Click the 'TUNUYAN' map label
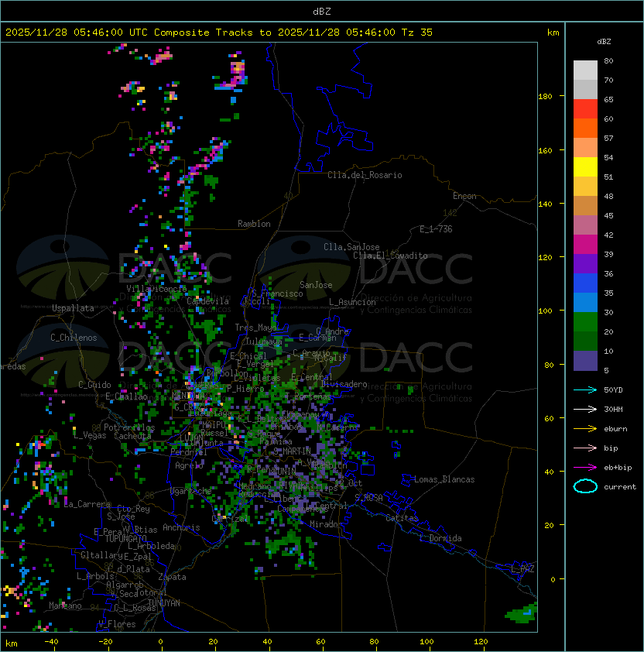The width and height of the screenshot is (644, 652). (x=164, y=603)
